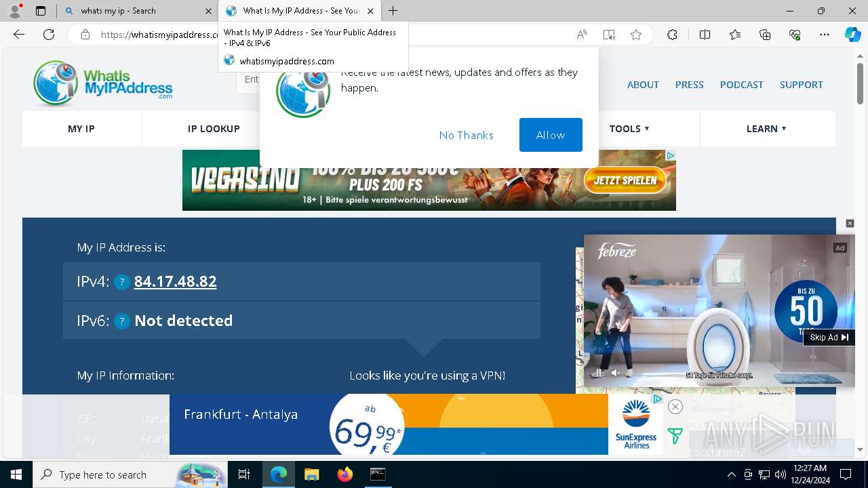Viewport: 868px width, 488px height.
Task: Open Windows notification center
Action: tap(846, 474)
